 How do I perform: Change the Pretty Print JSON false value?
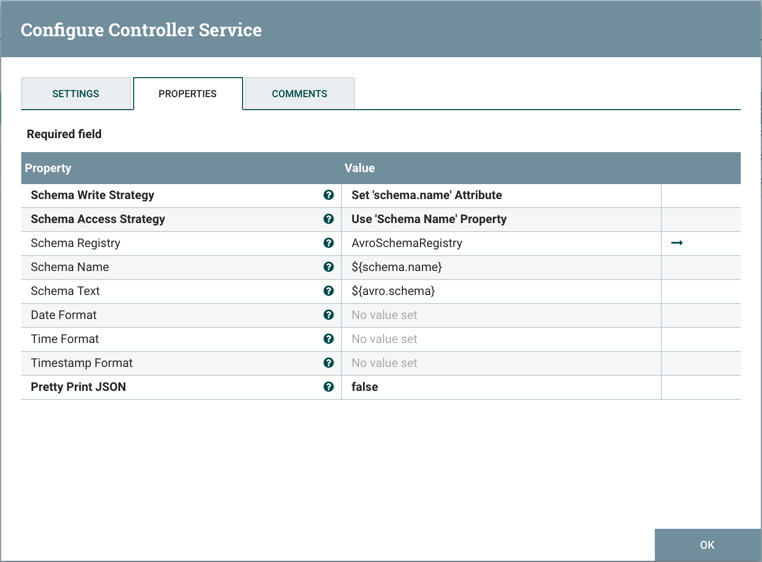pos(500,387)
